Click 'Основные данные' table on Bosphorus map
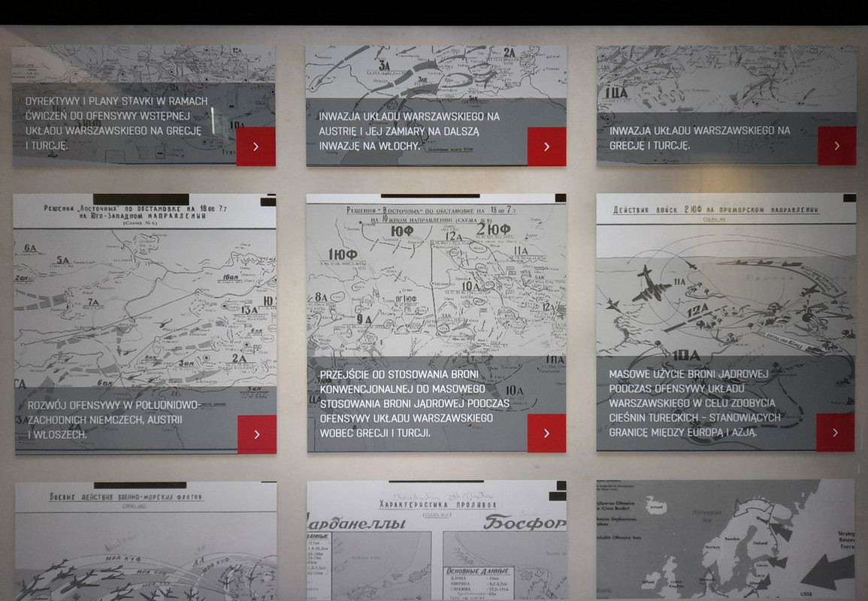Screen dimensions: 868x601 point(479,583)
